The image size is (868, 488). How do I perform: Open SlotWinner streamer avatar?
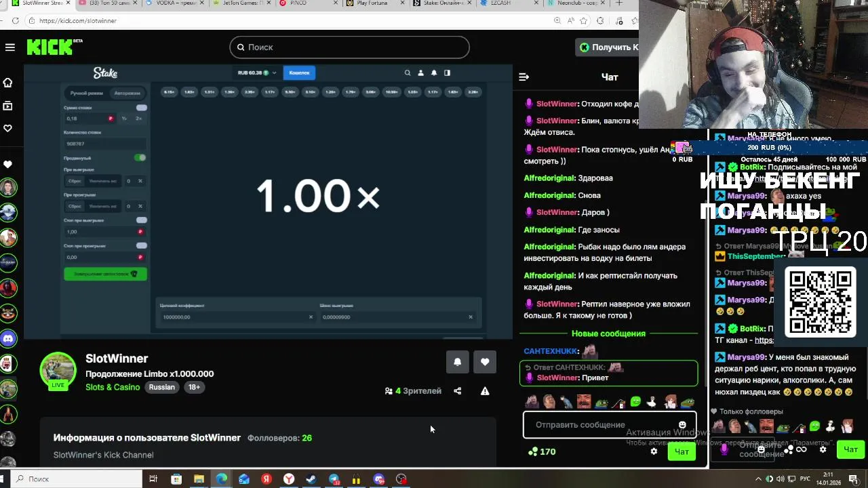(x=58, y=371)
